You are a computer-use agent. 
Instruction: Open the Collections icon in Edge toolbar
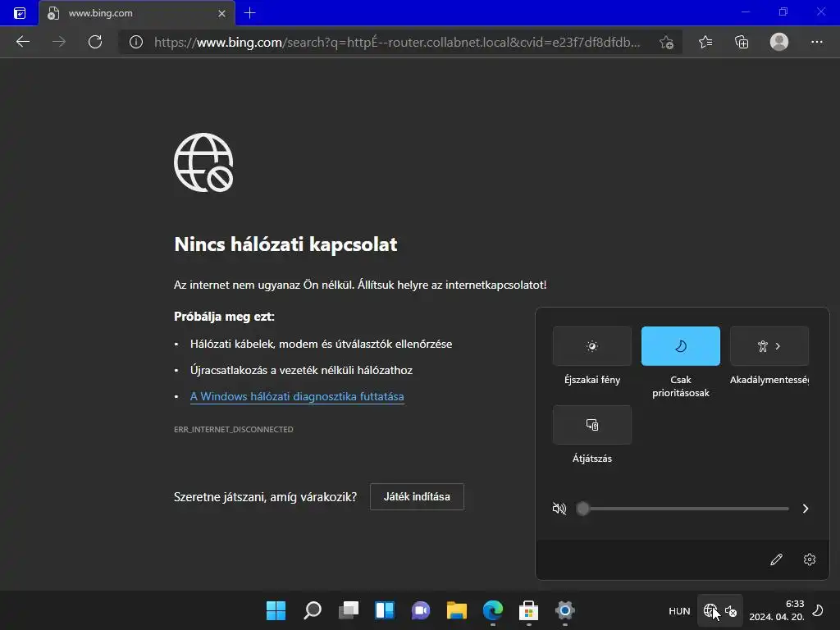pos(742,42)
